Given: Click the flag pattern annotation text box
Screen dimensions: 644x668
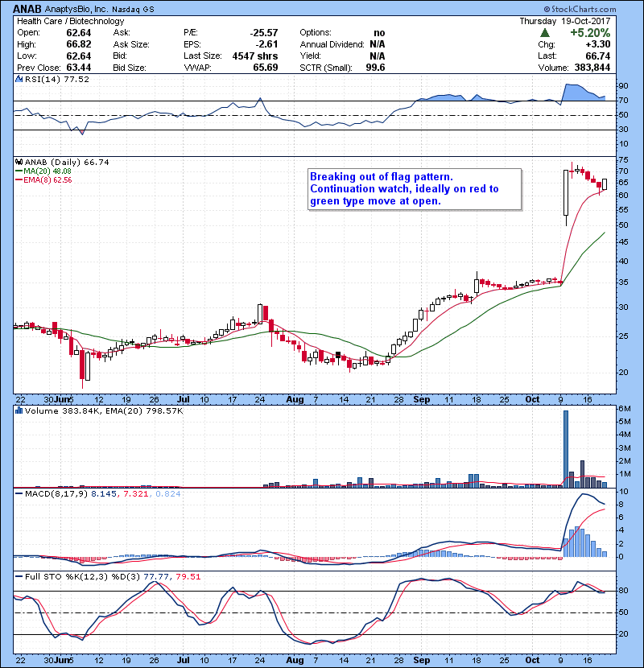Looking at the screenshot, I should (415, 189).
